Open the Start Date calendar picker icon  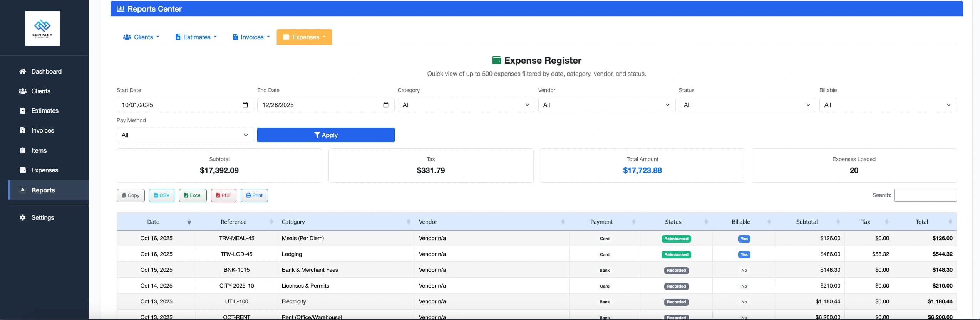(x=245, y=105)
